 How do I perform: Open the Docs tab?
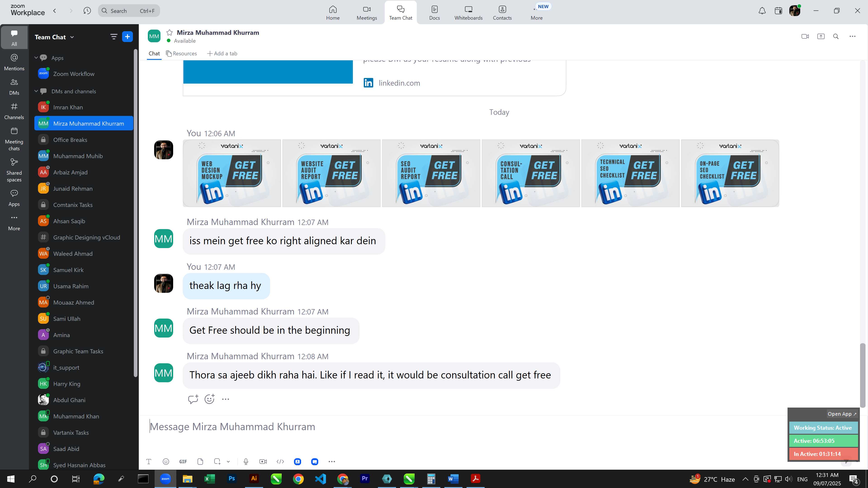pyautogui.click(x=434, y=13)
